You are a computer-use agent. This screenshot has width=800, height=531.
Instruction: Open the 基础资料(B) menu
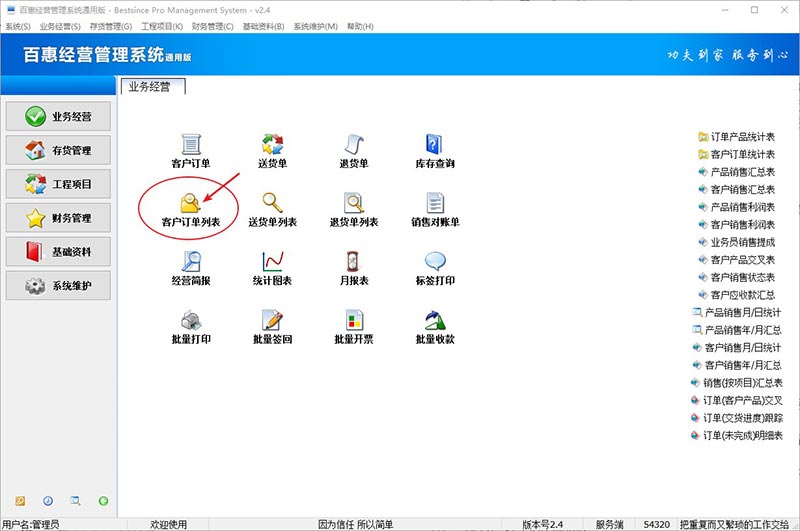coord(263,26)
